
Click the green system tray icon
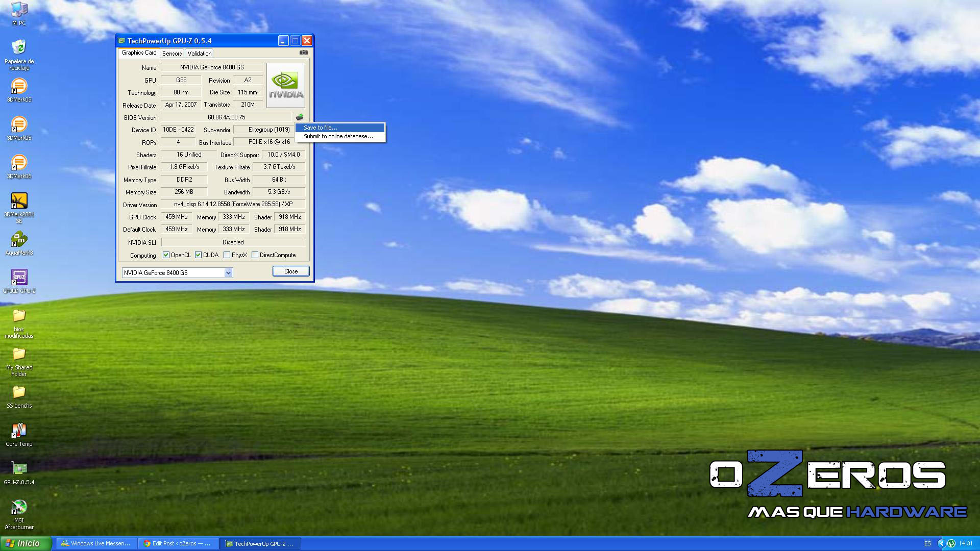951,544
